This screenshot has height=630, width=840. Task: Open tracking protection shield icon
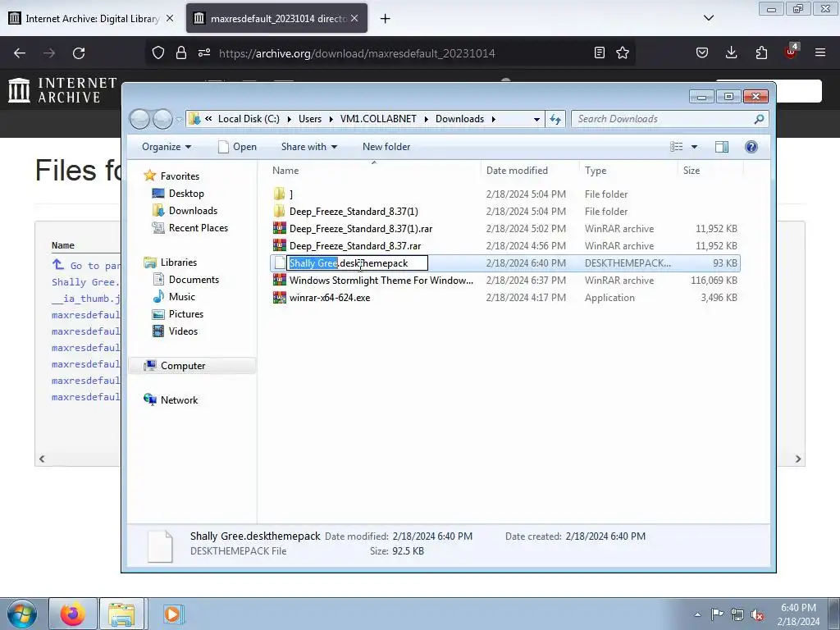(158, 52)
